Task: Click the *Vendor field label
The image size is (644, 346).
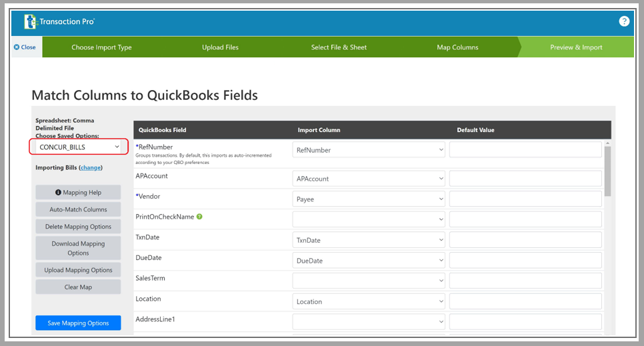Action: [148, 197]
